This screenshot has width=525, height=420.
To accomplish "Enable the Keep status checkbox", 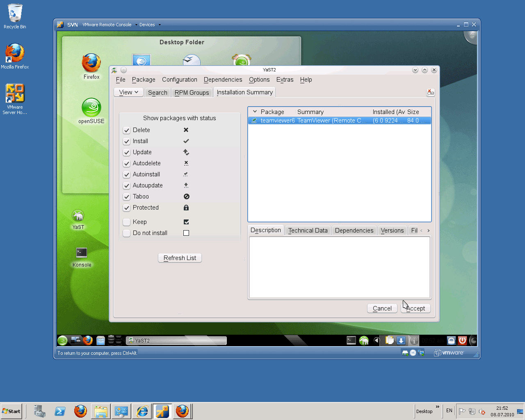I will pos(127,222).
